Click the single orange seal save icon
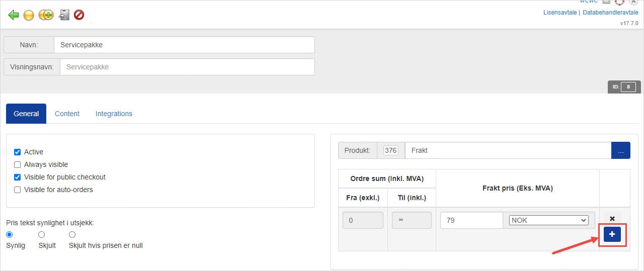This screenshot has height=271, width=644. 29,15
